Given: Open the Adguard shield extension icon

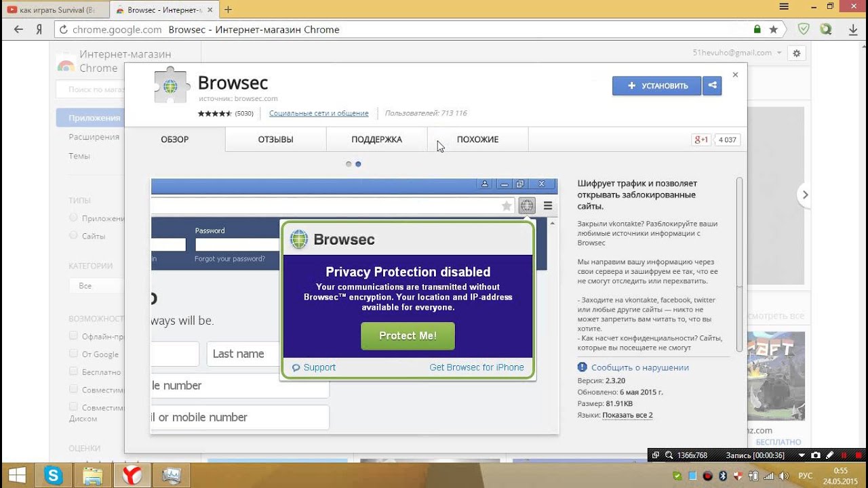Looking at the screenshot, I should pyautogui.click(x=804, y=29).
